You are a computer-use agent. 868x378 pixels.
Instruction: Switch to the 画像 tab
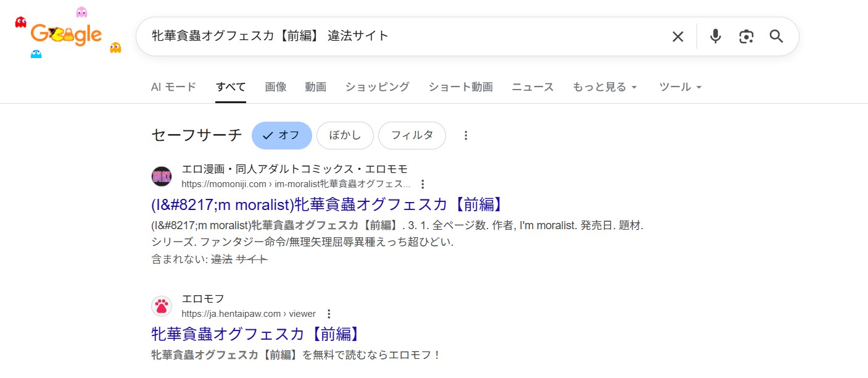click(276, 87)
